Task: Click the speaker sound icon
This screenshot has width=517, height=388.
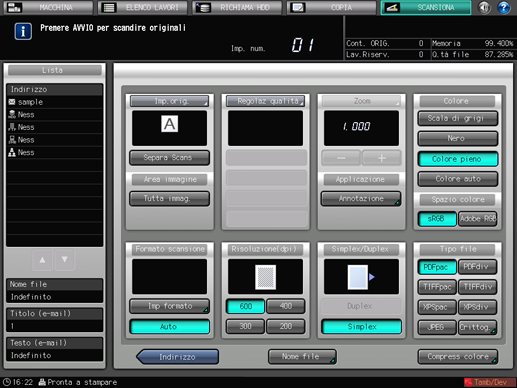Action: [x=484, y=7]
